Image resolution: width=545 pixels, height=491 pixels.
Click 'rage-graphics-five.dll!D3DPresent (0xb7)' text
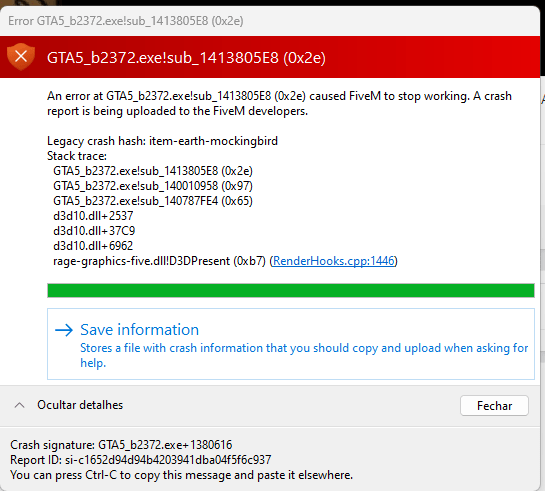coord(160,261)
